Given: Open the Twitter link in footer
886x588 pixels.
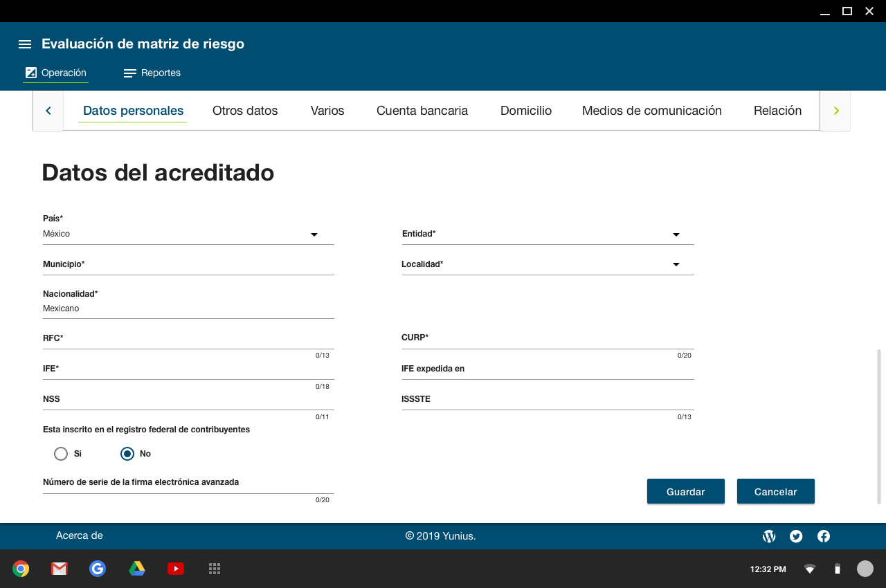Looking at the screenshot, I should [x=796, y=536].
